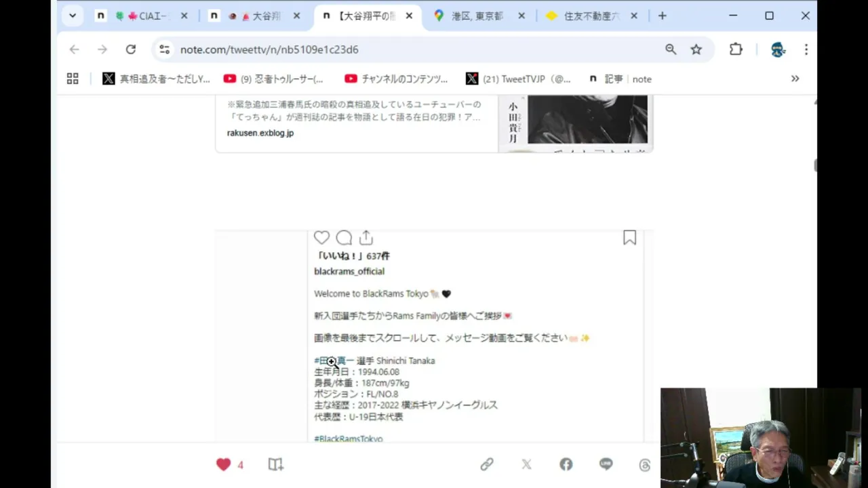The image size is (868, 488).
Task: Open the apps grid in bookmarks bar
Action: (73, 79)
